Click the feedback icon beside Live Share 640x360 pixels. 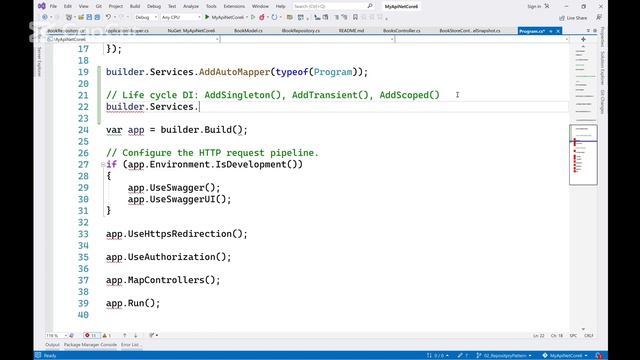(599, 18)
